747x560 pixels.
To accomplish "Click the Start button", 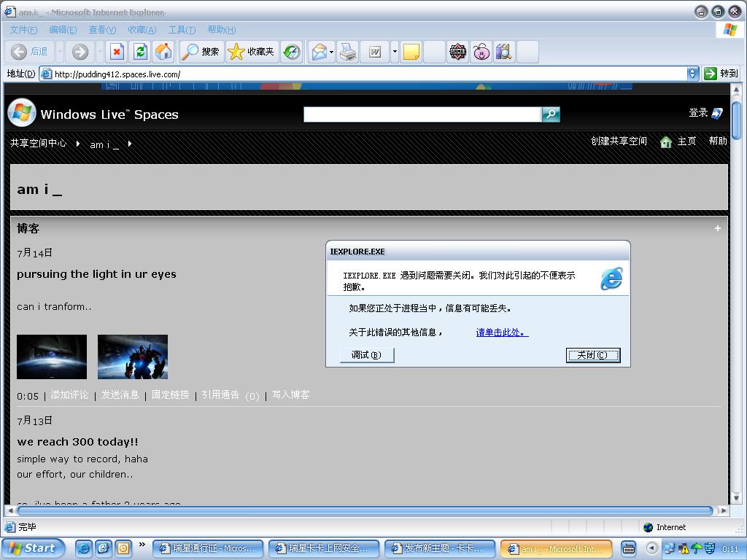I will tap(32, 548).
